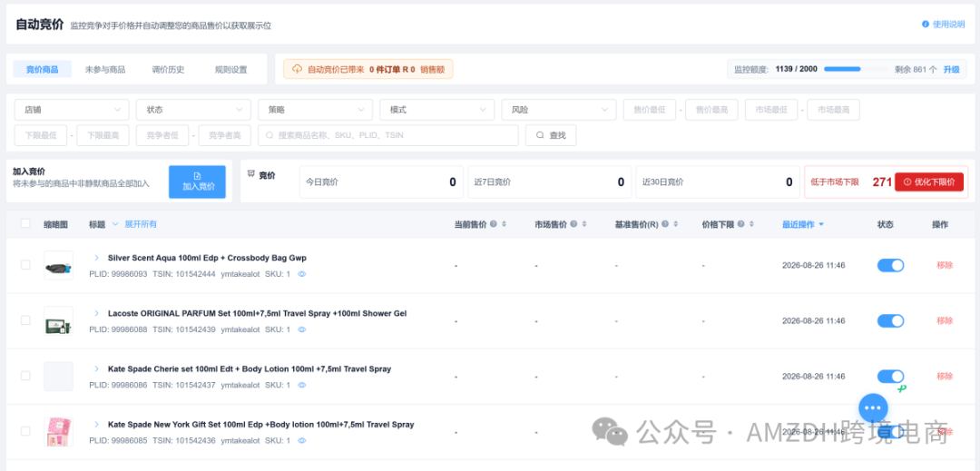Image resolution: width=980 pixels, height=471 pixels.
Task: Check the Kate Spade New York row checkbox
Action: [x=25, y=431]
